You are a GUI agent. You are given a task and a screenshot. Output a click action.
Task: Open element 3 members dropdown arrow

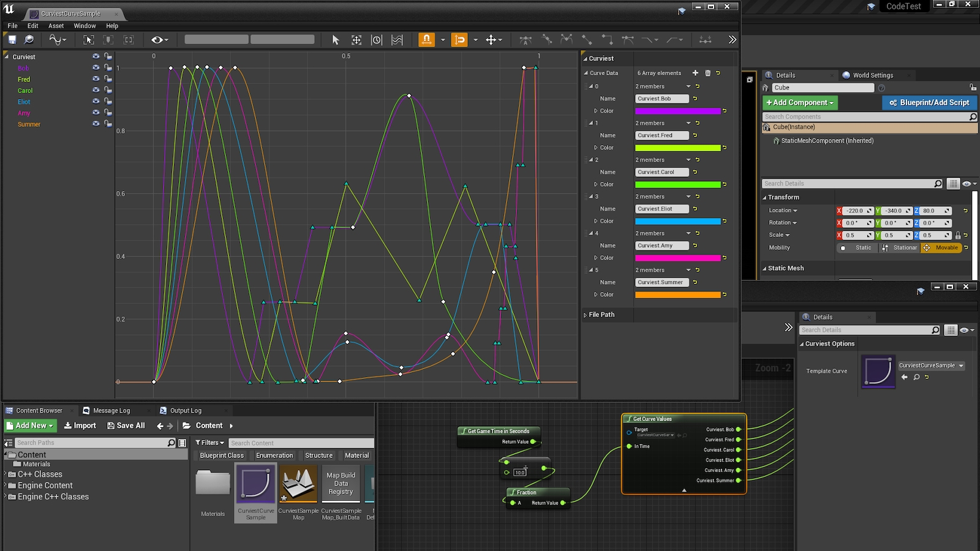[x=688, y=197]
